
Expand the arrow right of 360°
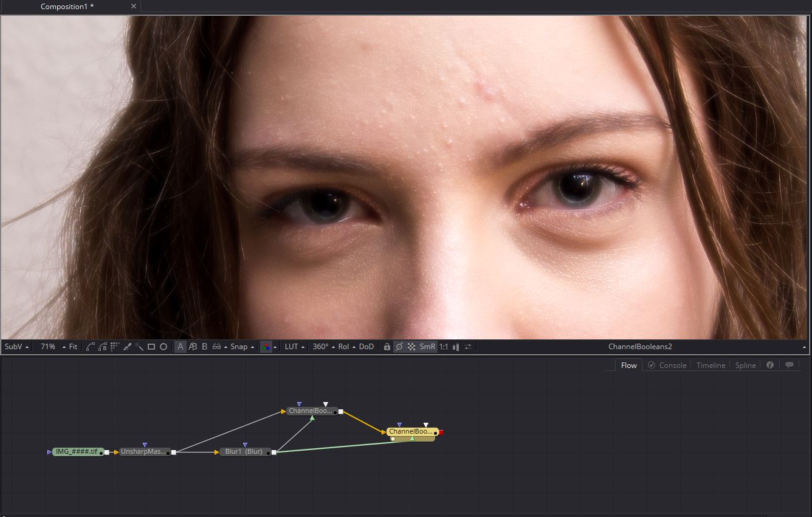coord(333,347)
